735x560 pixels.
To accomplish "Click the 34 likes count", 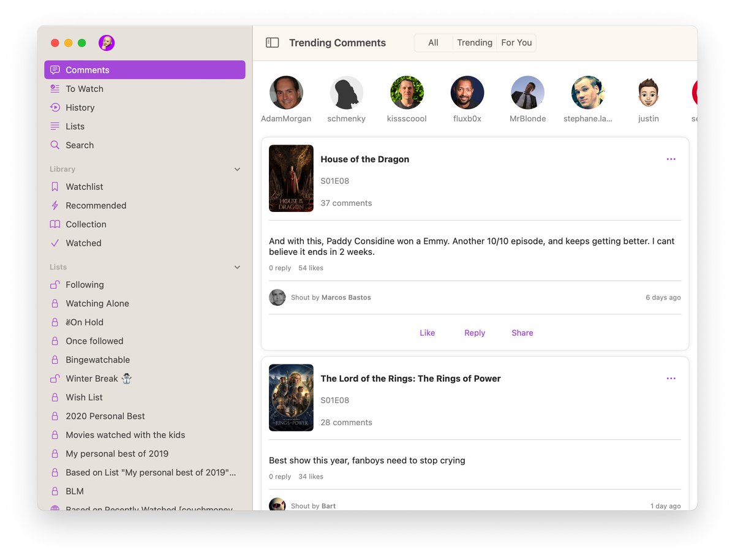I will 311,477.
